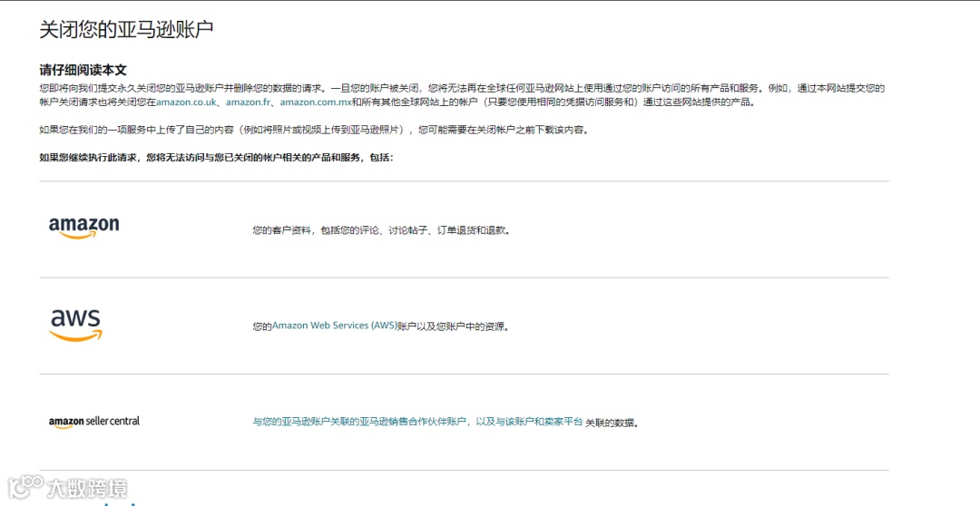Click the text 您的客户资料，包括您的评论

(381, 230)
